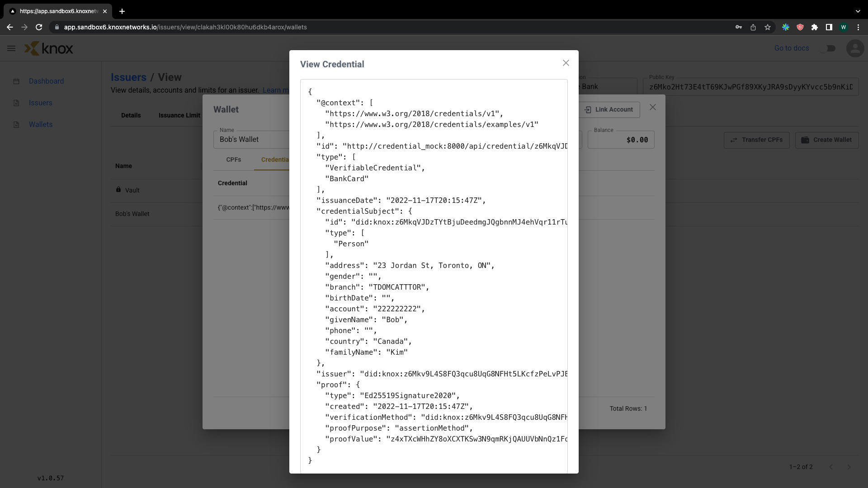The width and height of the screenshot is (868, 488).
Task: Close the current browser tab
Action: 105,11
